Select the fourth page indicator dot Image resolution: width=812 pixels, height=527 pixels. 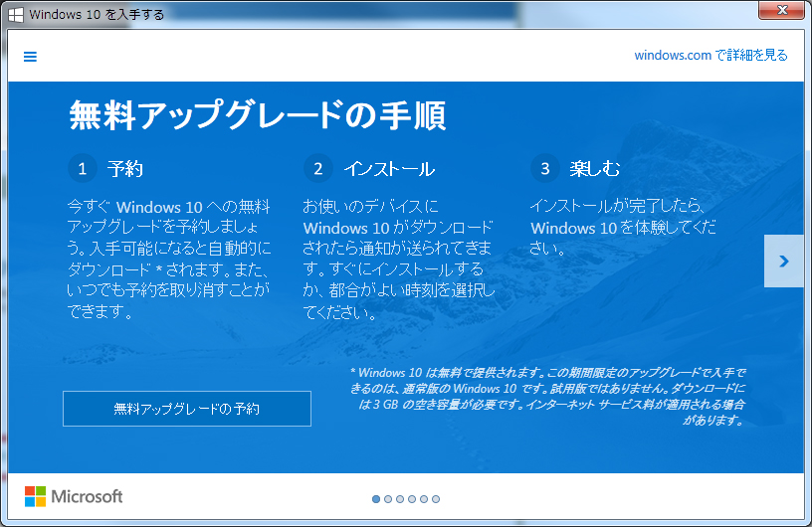pyautogui.click(x=412, y=499)
